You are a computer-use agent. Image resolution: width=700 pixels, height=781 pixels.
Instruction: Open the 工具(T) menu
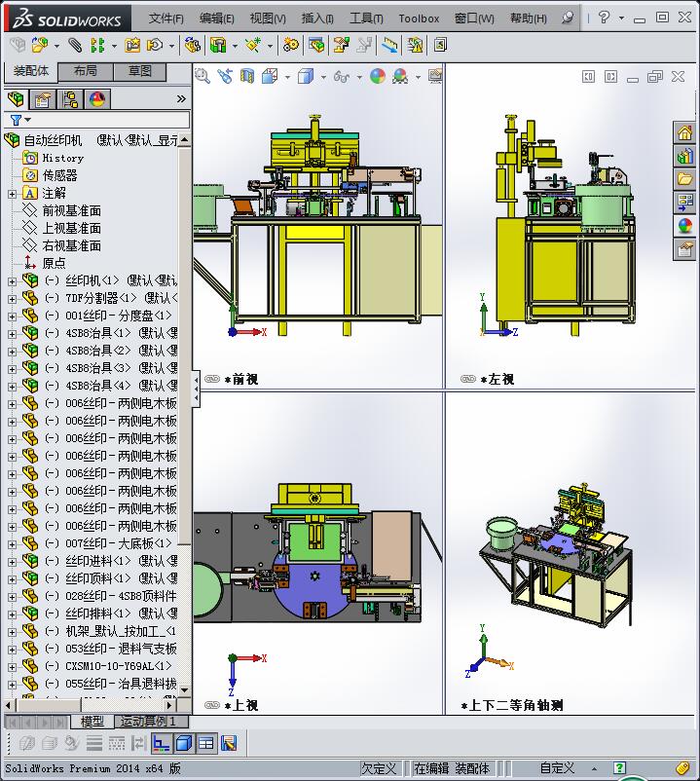[x=366, y=19]
